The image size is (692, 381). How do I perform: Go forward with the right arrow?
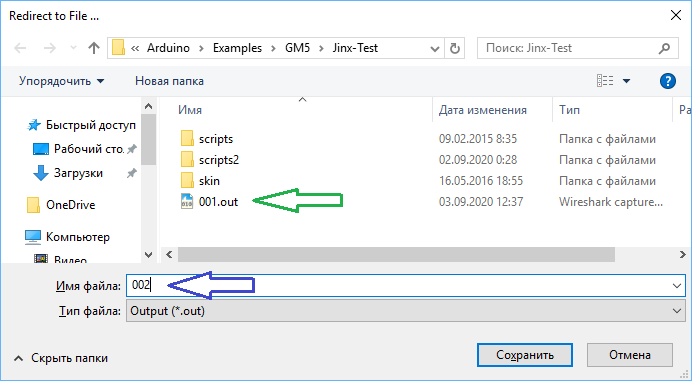point(50,48)
